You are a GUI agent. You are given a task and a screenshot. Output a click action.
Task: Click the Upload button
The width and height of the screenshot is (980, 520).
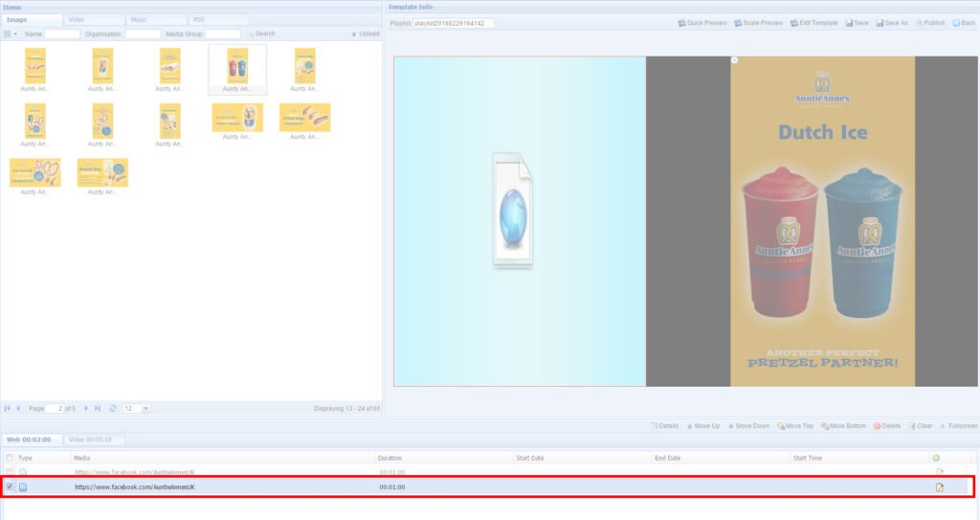tap(365, 34)
